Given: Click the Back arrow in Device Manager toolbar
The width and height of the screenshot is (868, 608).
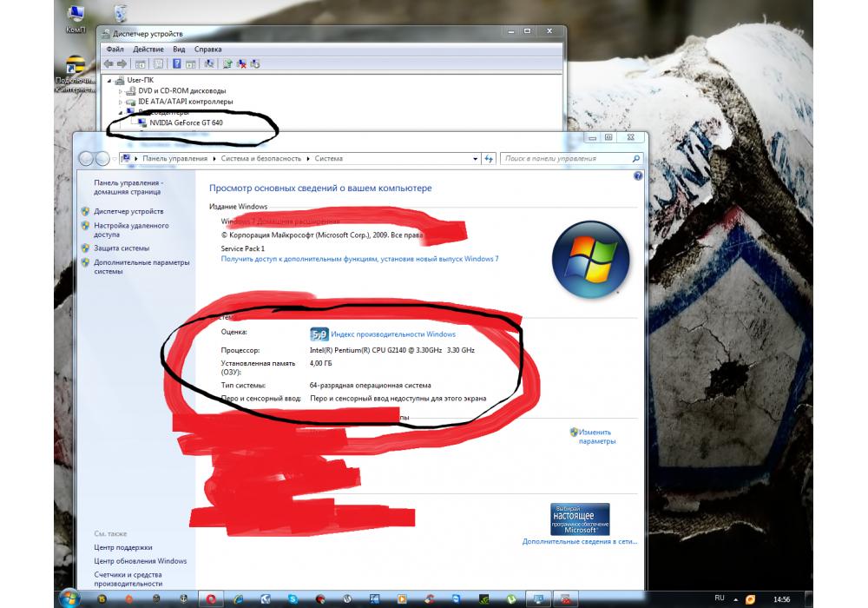Looking at the screenshot, I should coord(108,64).
